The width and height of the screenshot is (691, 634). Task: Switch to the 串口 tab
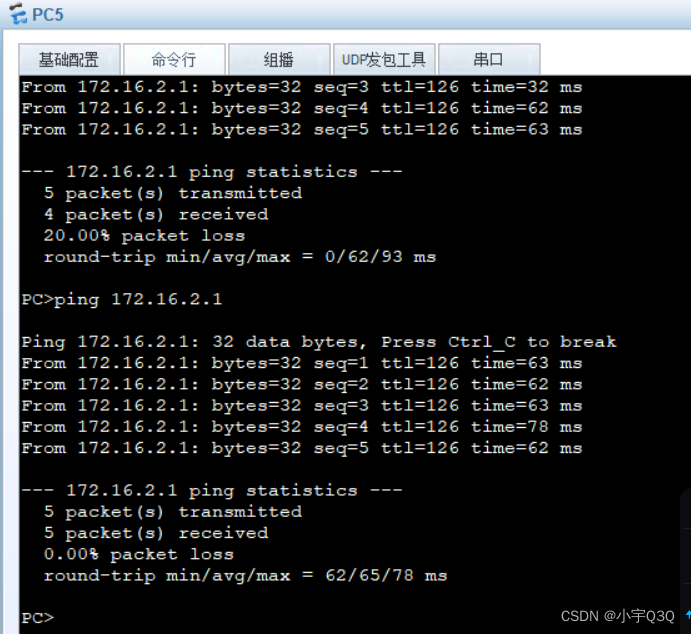(x=489, y=59)
